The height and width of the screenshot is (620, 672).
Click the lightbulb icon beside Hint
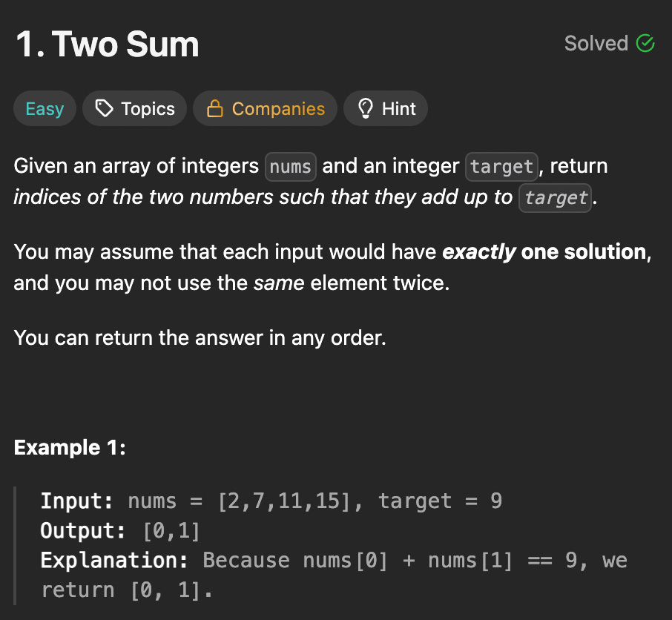pos(366,108)
